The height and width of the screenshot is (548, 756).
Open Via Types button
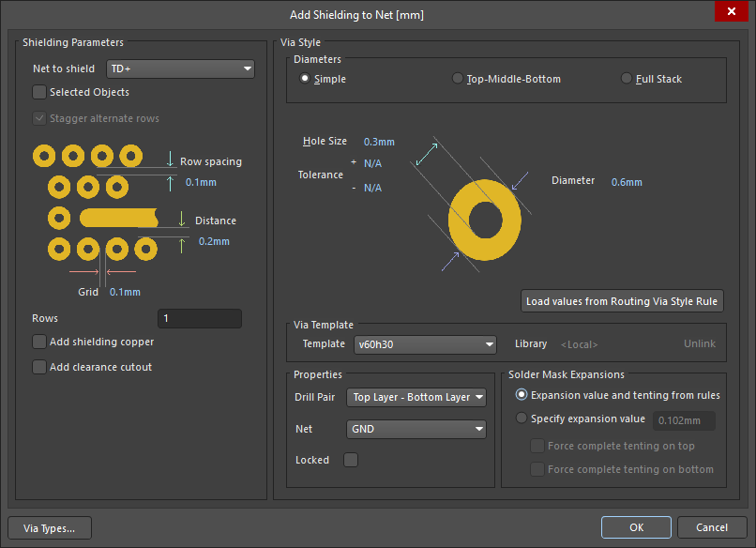pyautogui.click(x=50, y=527)
